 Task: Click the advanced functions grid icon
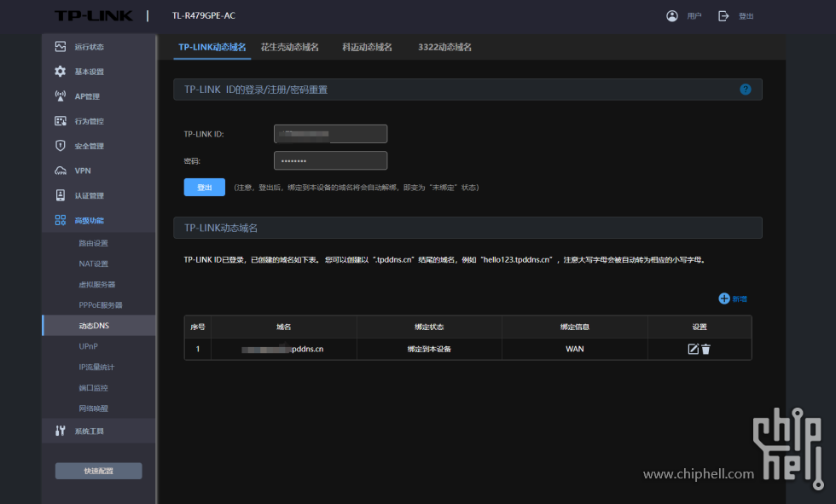pos(61,220)
